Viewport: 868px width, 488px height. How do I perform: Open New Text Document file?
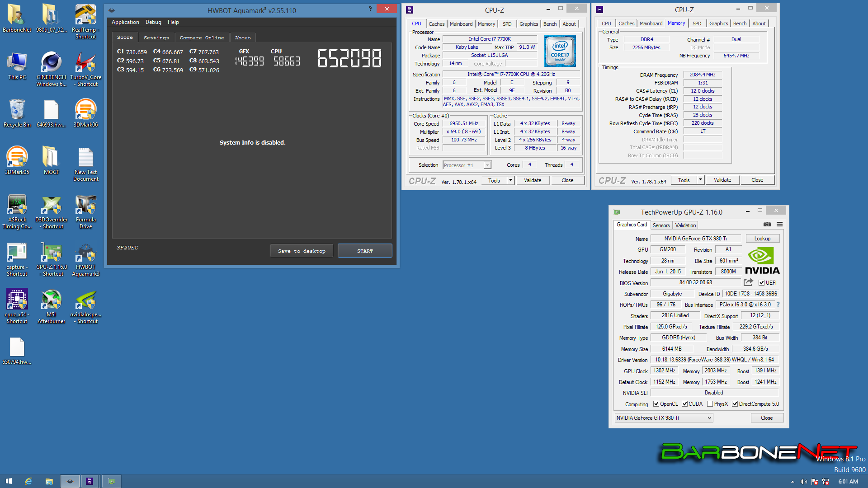[x=85, y=164]
